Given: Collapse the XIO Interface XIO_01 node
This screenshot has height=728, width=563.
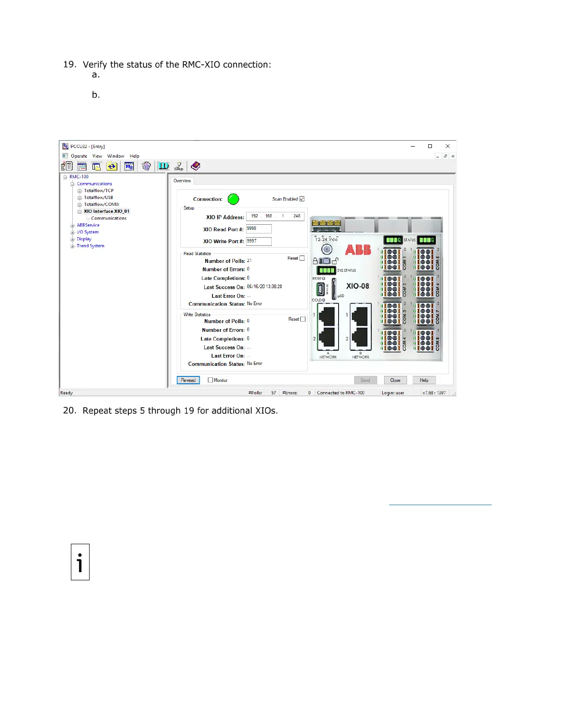Looking at the screenshot, I should (x=80, y=211).
